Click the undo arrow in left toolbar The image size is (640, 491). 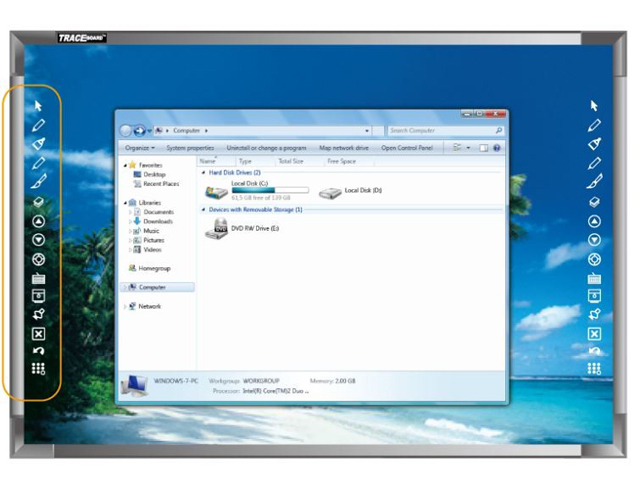click(39, 351)
